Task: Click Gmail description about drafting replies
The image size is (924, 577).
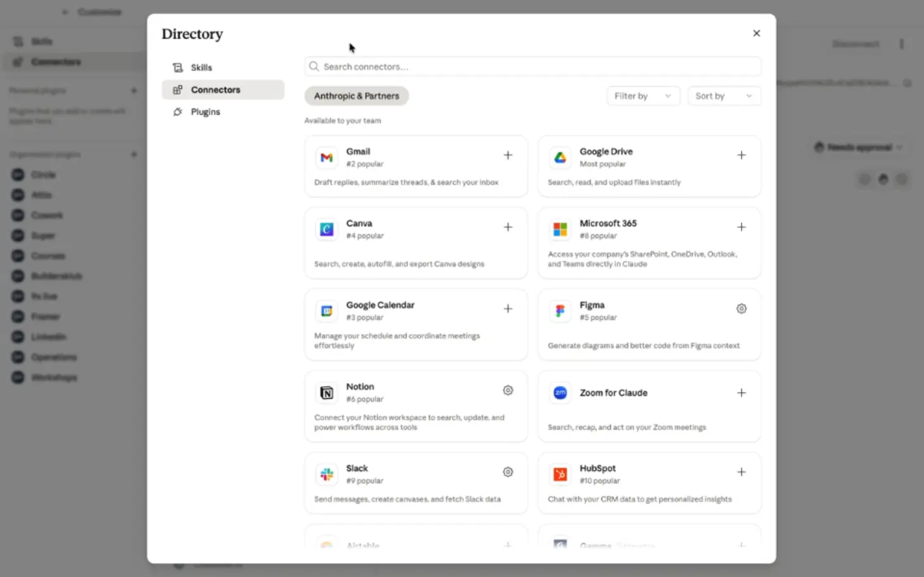Action: [x=406, y=182]
